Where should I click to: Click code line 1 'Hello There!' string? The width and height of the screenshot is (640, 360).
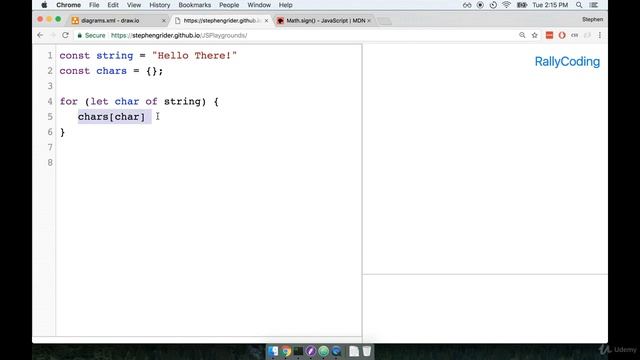coord(194,56)
